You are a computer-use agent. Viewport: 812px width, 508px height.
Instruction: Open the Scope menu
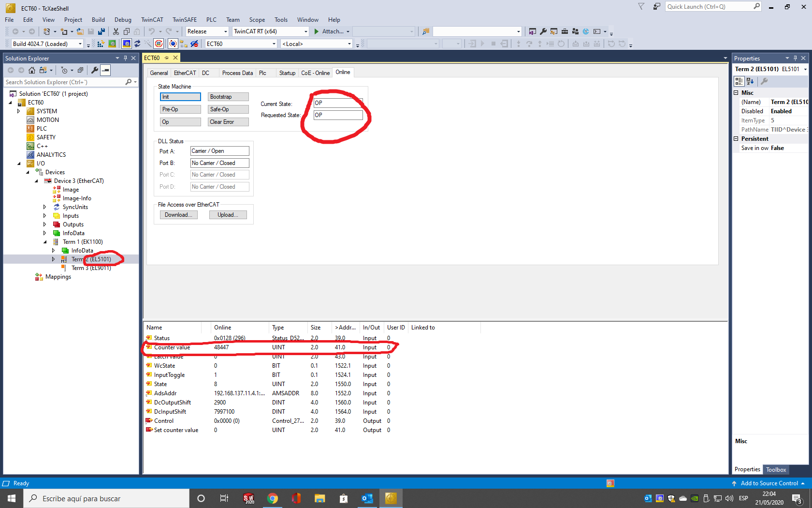(x=257, y=20)
